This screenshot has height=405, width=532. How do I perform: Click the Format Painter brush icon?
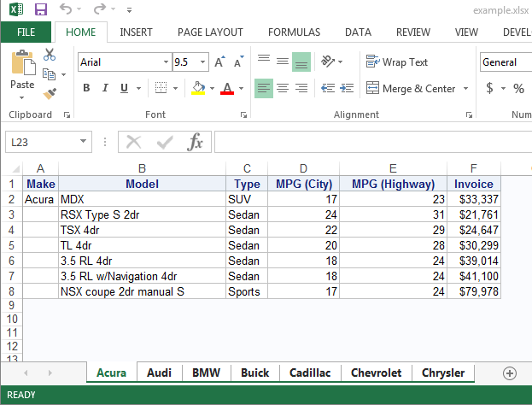pos(50,93)
